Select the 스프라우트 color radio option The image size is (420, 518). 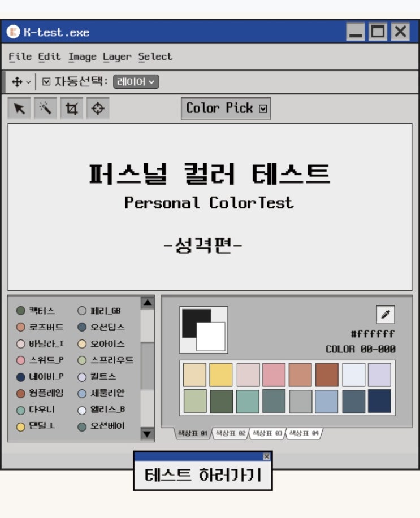82,360
